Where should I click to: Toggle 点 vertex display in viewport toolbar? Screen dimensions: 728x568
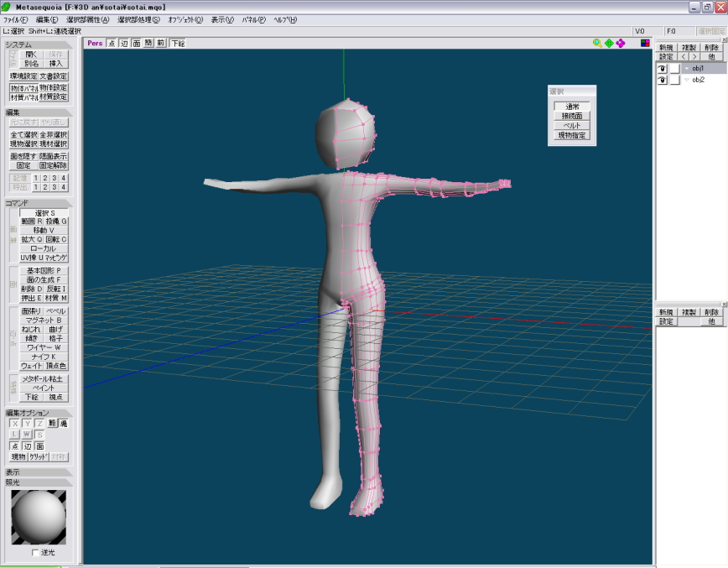[112, 43]
